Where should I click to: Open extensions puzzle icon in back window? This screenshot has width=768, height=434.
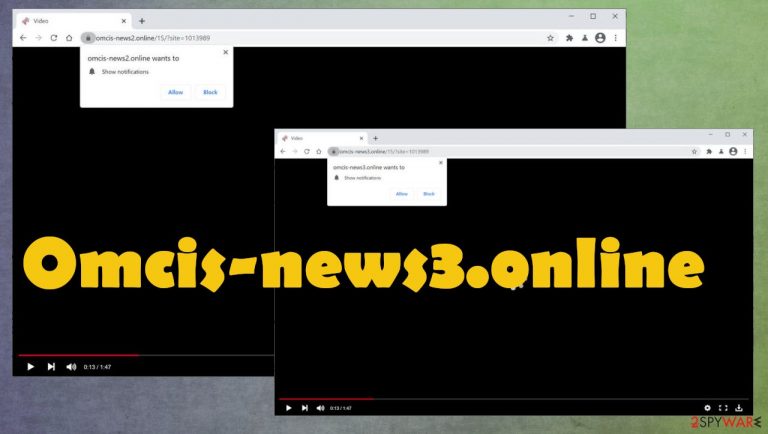point(569,38)
